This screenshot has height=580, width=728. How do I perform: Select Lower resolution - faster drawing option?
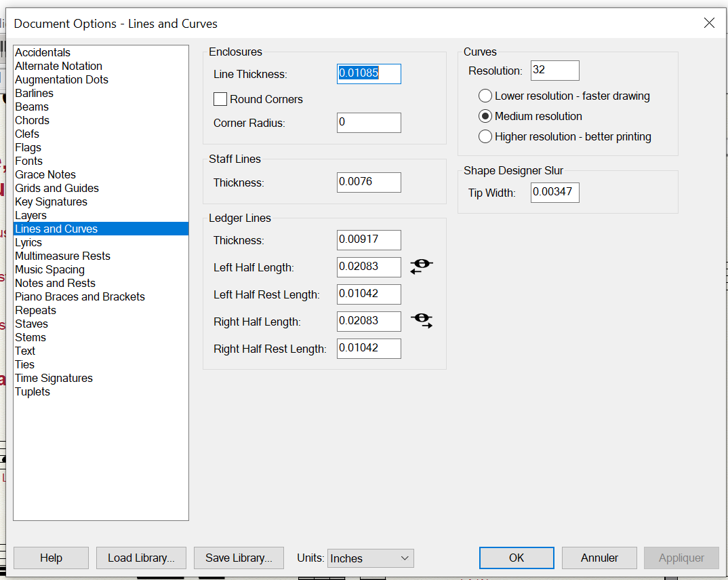point(485,96)
